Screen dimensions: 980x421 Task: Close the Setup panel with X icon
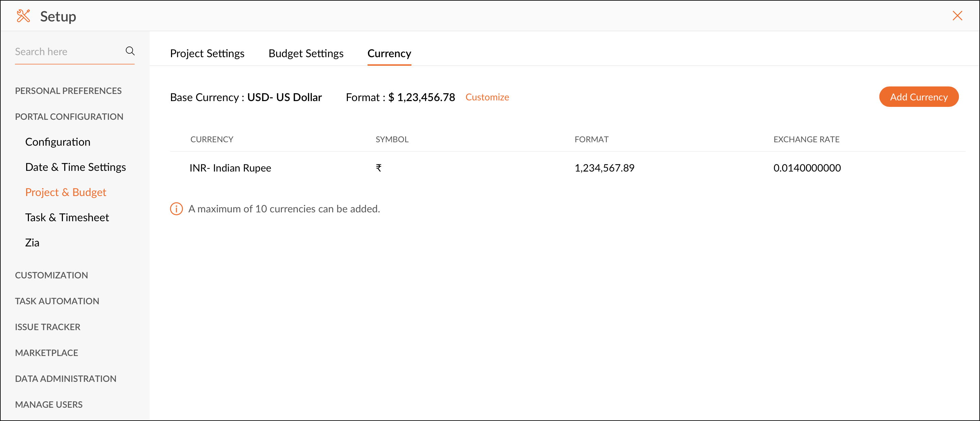pos(957,16)
